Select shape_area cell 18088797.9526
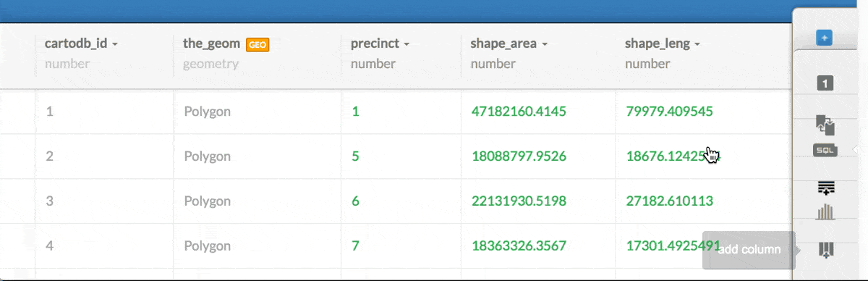This screenshot has width=868, height=281. (519, 156)
